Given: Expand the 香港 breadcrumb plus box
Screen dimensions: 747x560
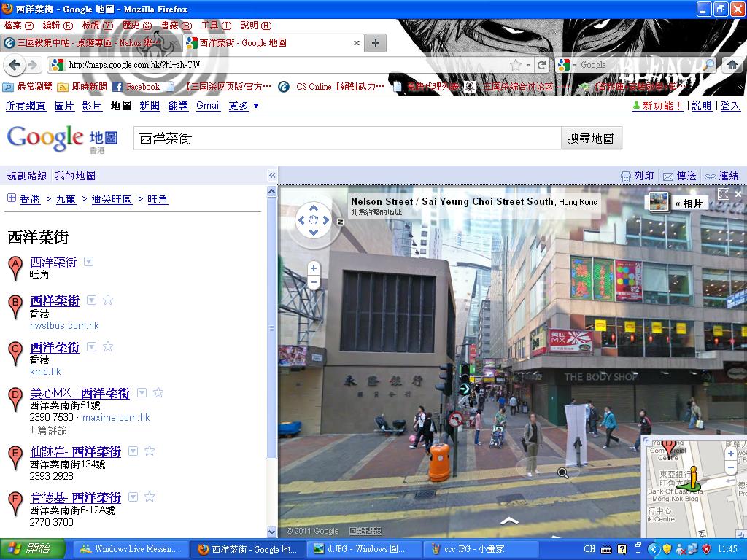Looking at the screenshot, I should click(x=12, y=198).
